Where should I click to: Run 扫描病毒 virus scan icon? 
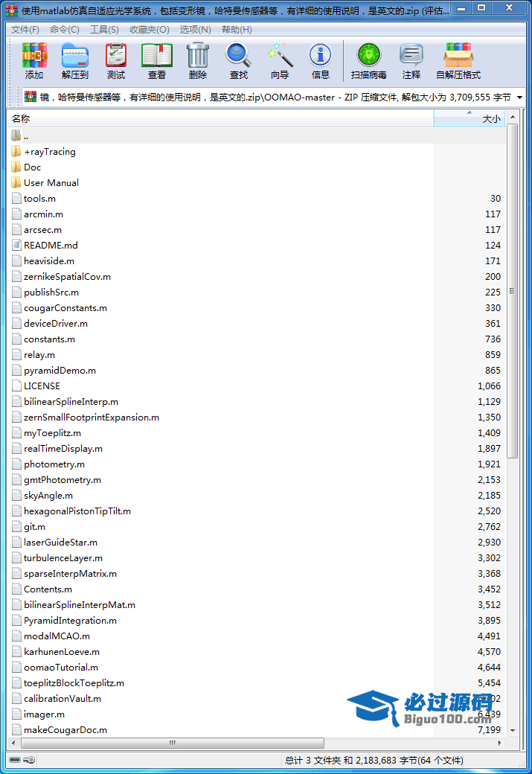(x=368, y=55)
